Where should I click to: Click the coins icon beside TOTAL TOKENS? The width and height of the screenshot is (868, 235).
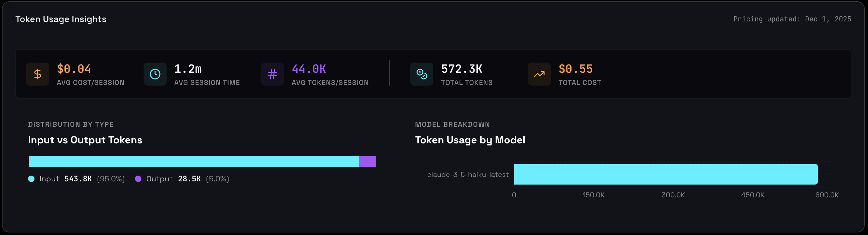click(x=422, y=74)
